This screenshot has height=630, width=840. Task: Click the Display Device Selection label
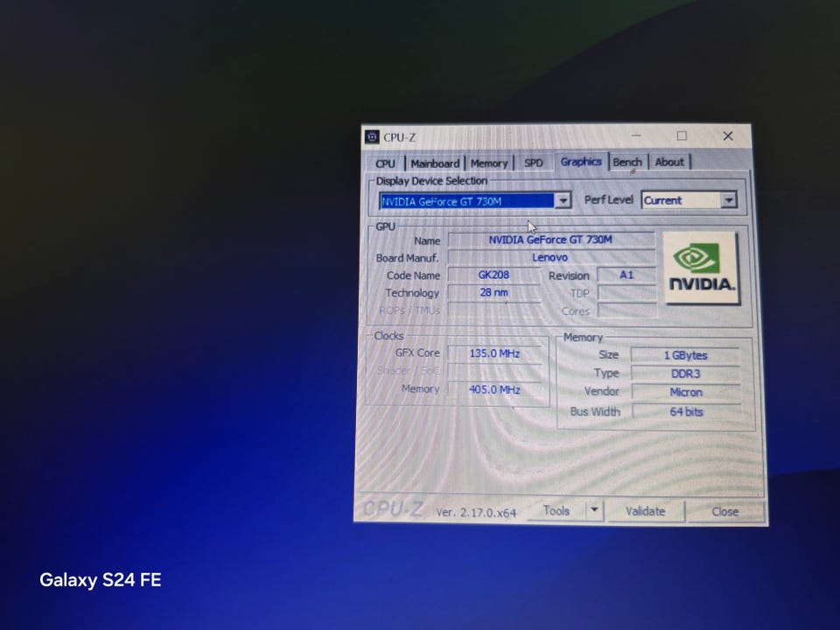tap(431, 181)
